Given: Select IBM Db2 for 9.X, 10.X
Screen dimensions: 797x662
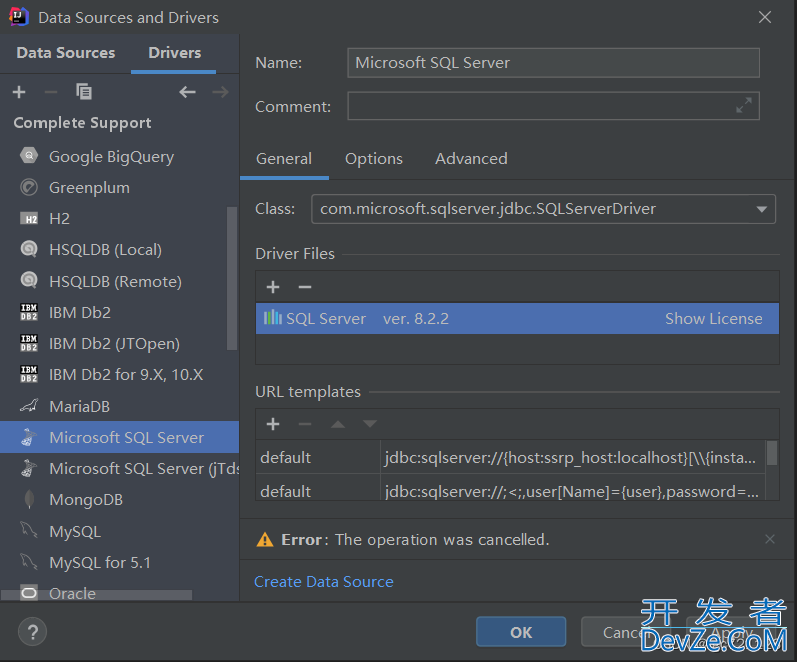Looking at the screenshot, I should 119,375.
